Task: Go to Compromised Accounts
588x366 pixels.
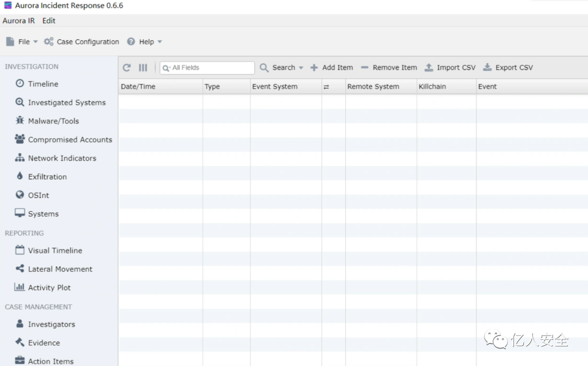Action: 70,139
